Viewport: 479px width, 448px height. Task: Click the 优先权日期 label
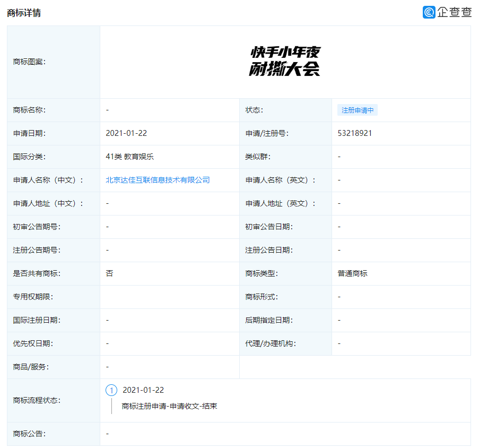pos(33,343)
